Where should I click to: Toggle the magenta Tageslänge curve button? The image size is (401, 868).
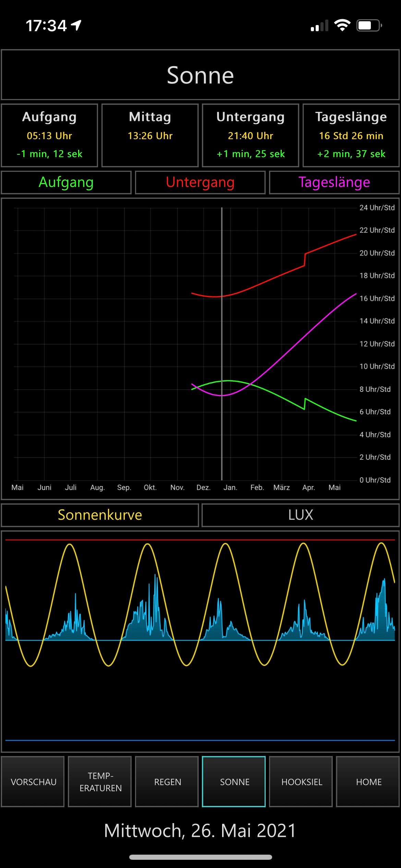[x=334, y=182]
